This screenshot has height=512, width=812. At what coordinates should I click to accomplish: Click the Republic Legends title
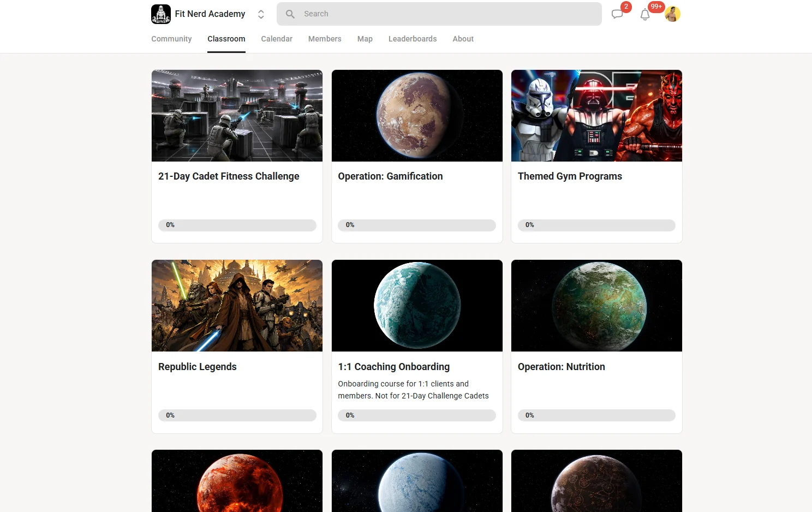coord(198,367)
